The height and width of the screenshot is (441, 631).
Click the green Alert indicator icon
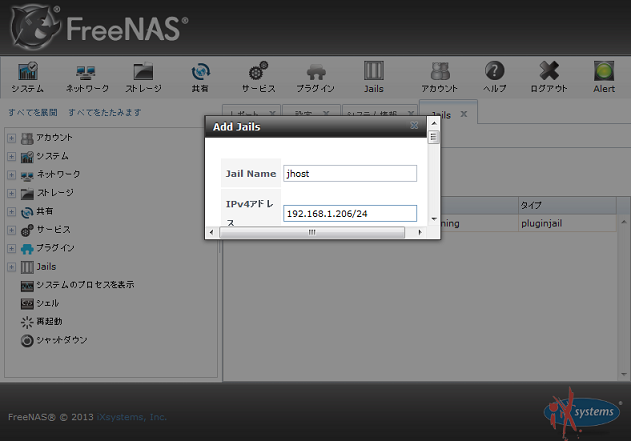(604, 71)
